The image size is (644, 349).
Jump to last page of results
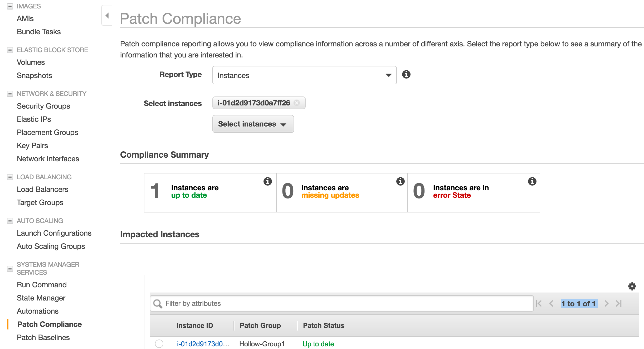point(619,304)
